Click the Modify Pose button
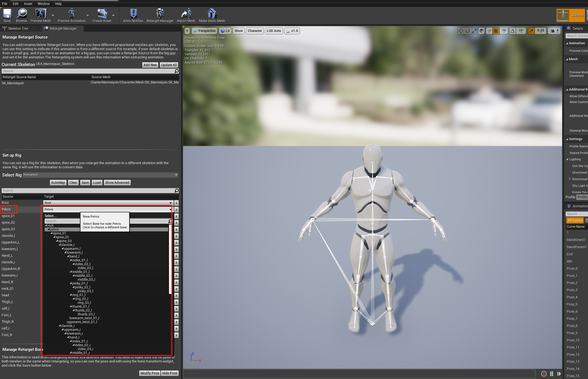 coord(149,373)
